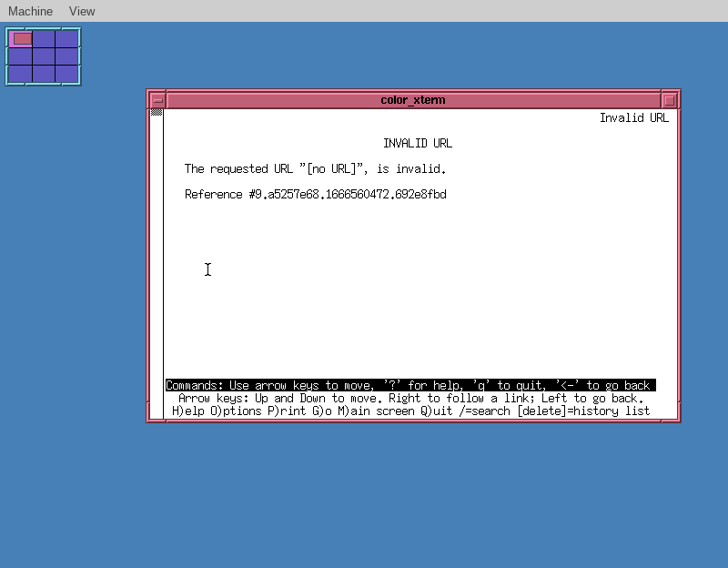The height and width of the screenshot is (568, 728).
Task: Click the "INVALID URL" heading text
Action: coord(418,144)
